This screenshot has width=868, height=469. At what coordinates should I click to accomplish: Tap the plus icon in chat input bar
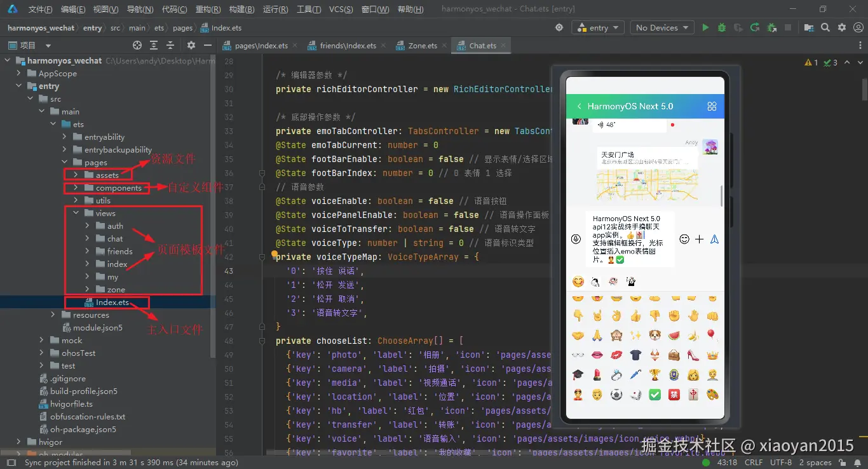pos(700,239)
